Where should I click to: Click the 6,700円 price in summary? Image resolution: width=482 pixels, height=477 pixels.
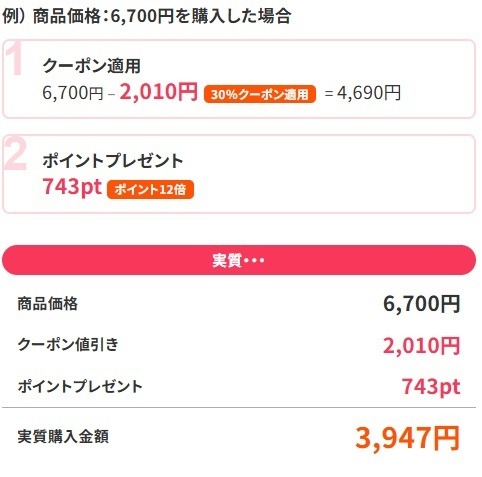(422, 304)
